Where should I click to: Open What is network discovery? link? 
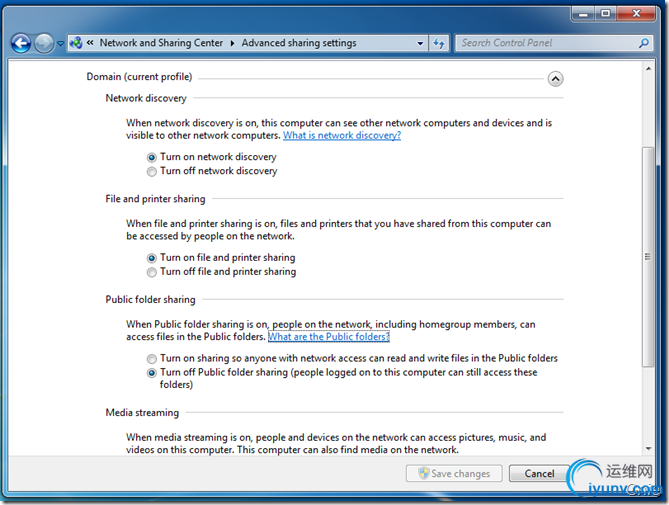[342, 135]
